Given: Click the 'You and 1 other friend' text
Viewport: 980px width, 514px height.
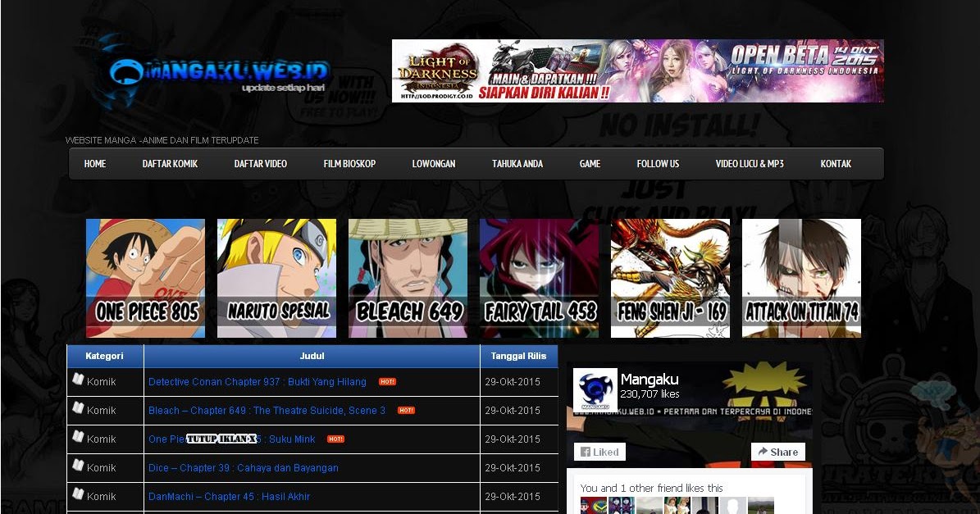Looking at the screenshot, I should 651,488.
